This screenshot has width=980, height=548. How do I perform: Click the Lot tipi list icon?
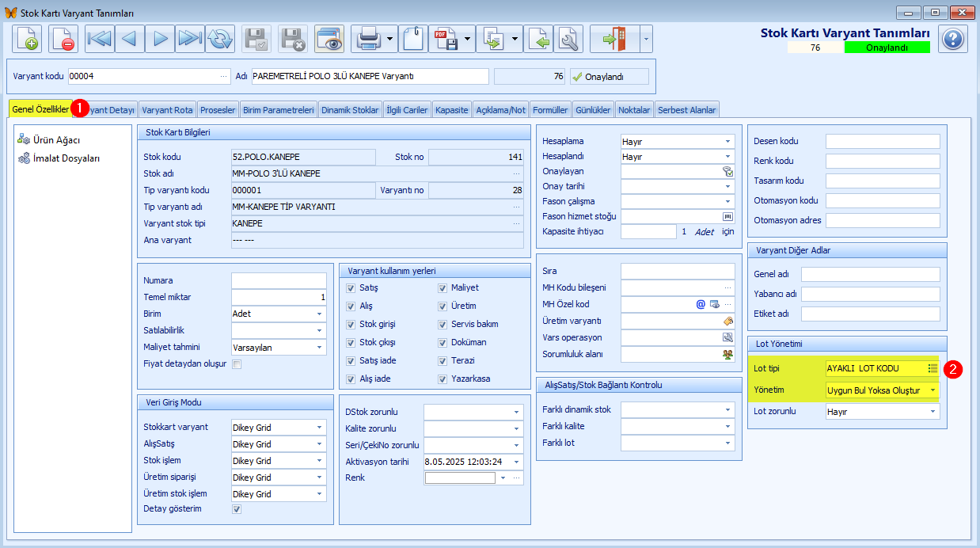click(x=933, y=368)
